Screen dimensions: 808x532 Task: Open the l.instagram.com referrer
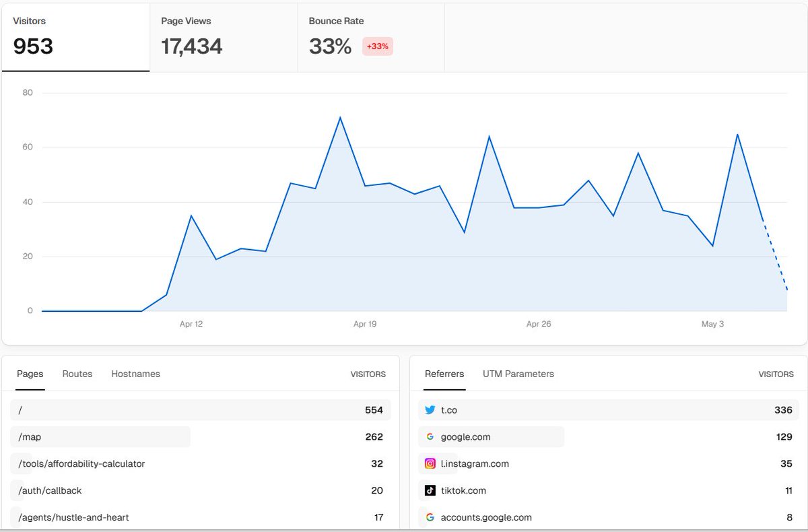pyautogui.click(x=609, y=464)
